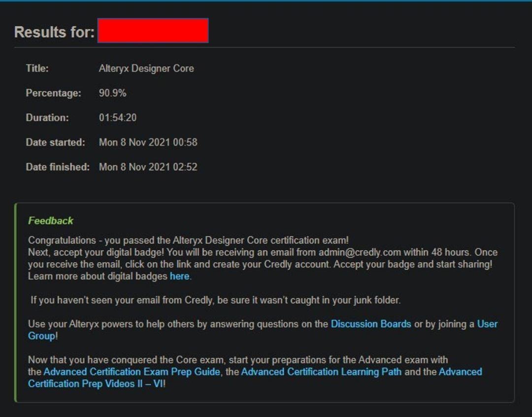Click the Results for heading

coord(54,31)
